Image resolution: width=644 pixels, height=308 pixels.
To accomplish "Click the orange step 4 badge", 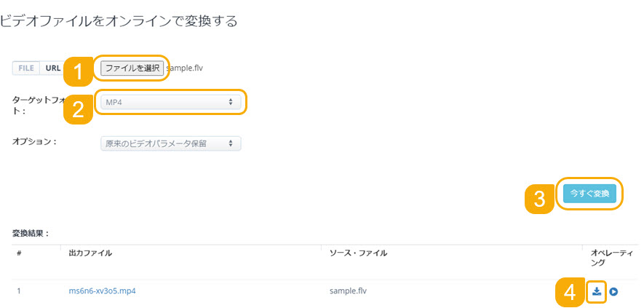I will pos(570,293).
